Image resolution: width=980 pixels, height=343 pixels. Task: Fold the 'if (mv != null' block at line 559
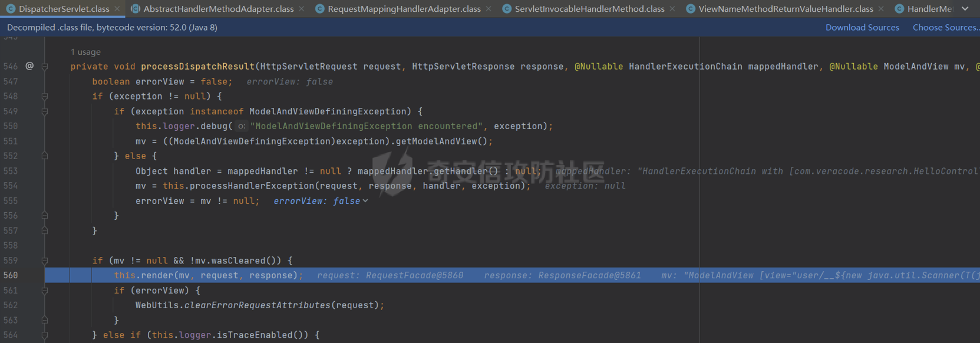45,260
